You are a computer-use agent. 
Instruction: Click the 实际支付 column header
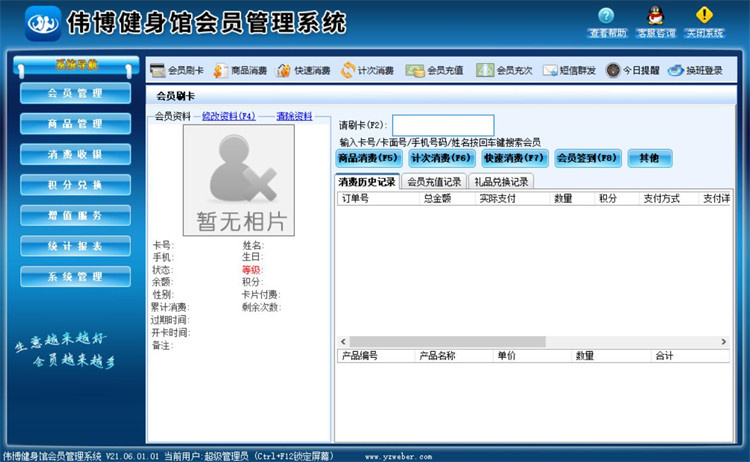(512, 198)
